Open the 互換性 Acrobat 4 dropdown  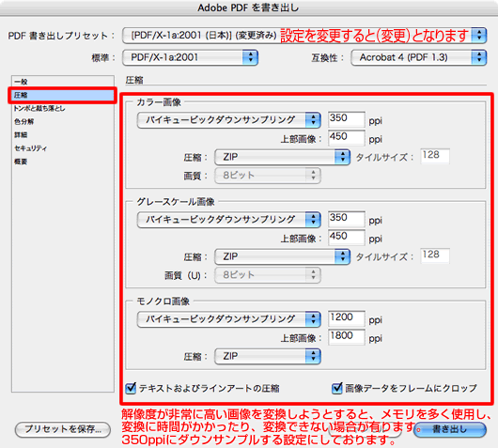click(x=418, y=57)
